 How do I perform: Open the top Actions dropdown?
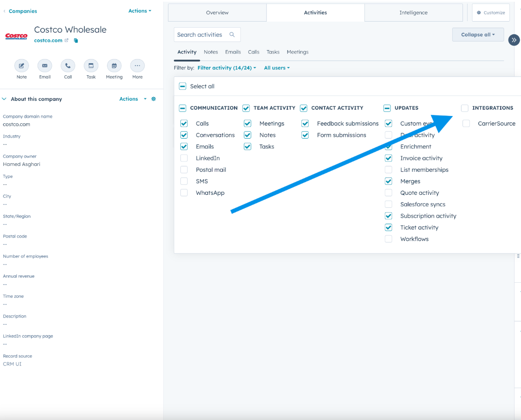point(140,11)
